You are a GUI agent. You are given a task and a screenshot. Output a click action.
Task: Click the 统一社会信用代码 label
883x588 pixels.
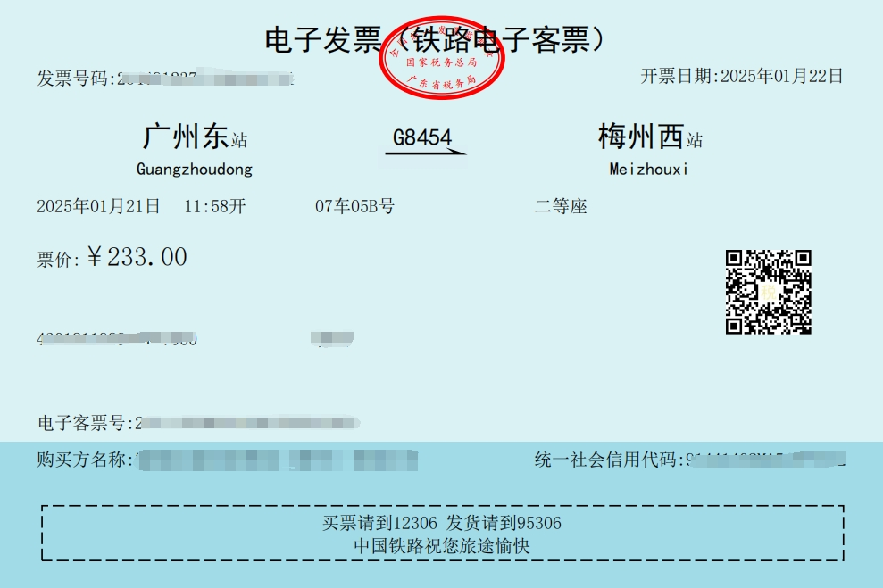coord(605,460)
